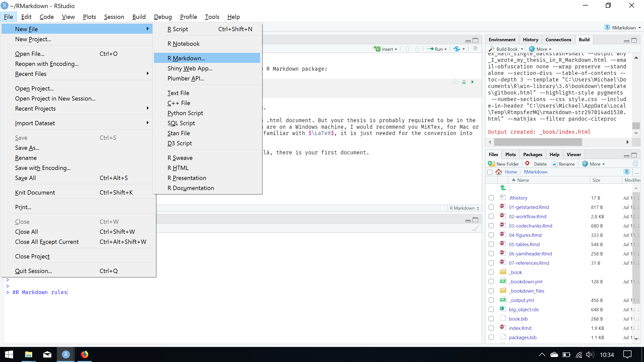Screen dimensions: 644x362
Task: Check the box next to 01-getstarted.Rmd
Action: tap(491, 207)
